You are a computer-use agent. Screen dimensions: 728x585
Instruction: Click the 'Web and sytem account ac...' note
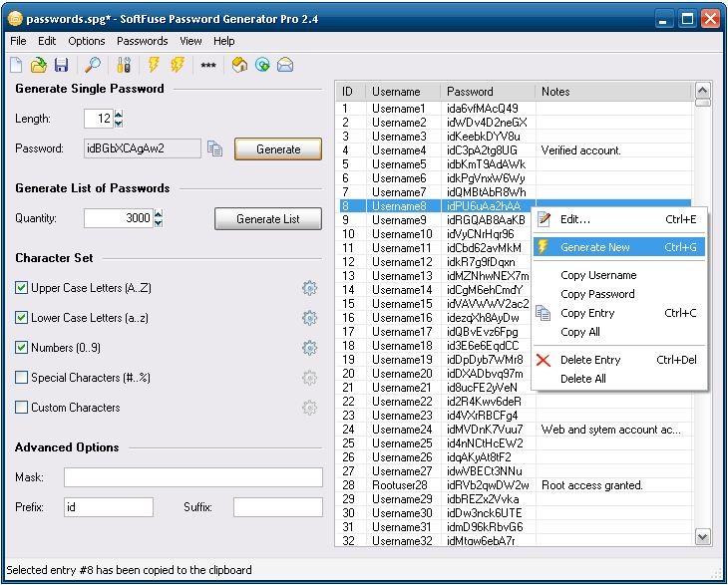click(611, 430)
